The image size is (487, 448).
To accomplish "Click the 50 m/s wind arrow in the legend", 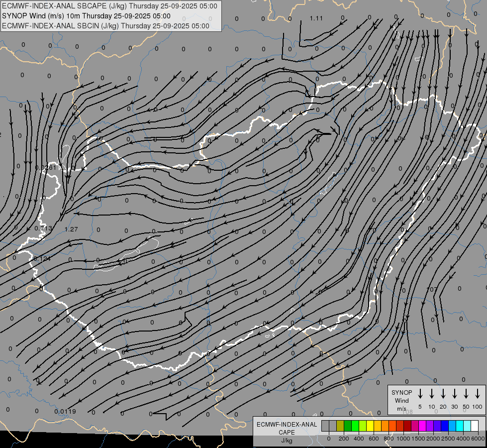I will click(466, 394).
